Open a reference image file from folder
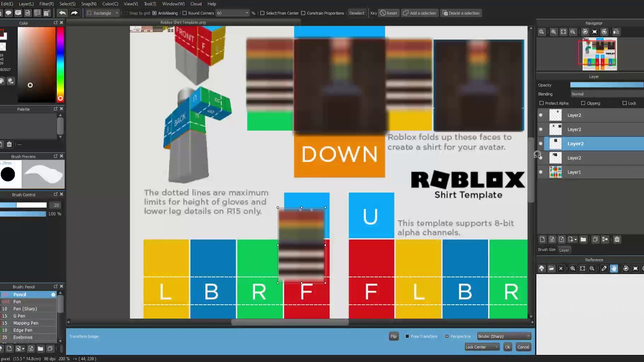The height and width of the screenshot is (362, 644). pos(551,268)
